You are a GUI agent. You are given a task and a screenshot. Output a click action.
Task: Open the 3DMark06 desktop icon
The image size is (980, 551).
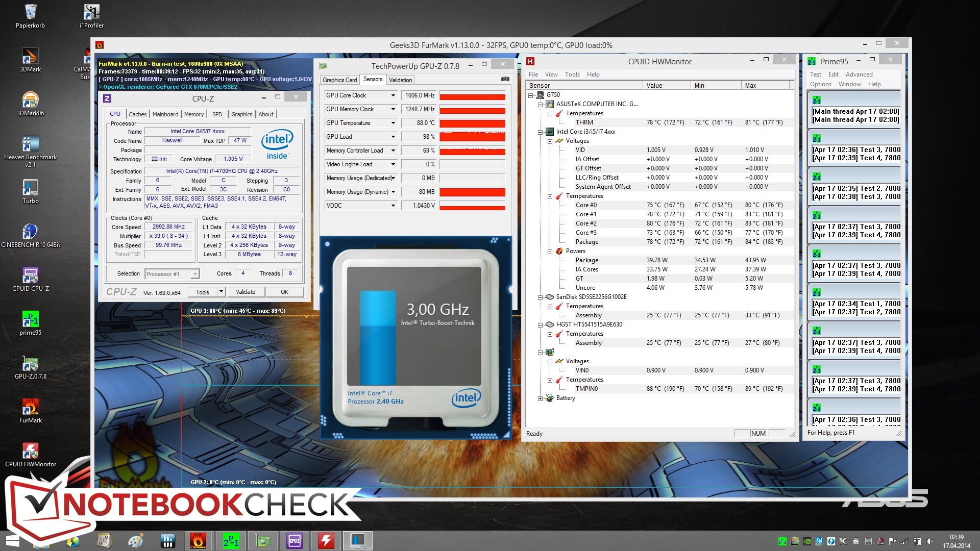30,100
